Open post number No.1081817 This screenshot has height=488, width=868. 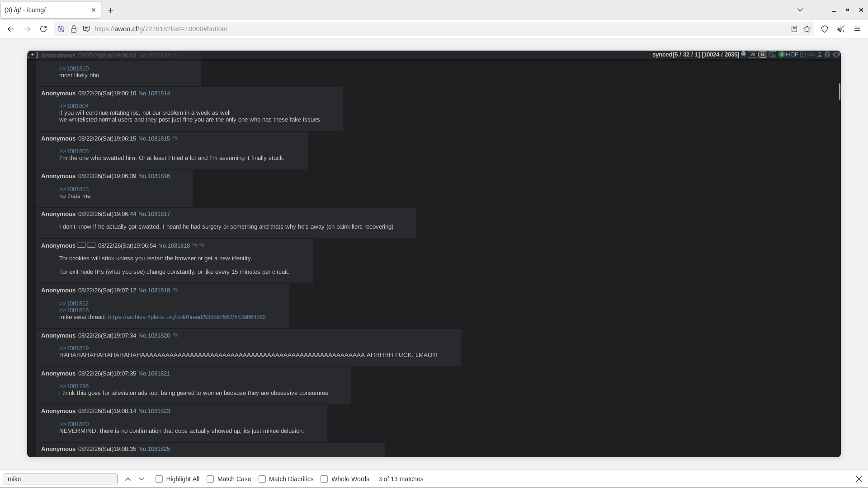[x=154, y=214]
